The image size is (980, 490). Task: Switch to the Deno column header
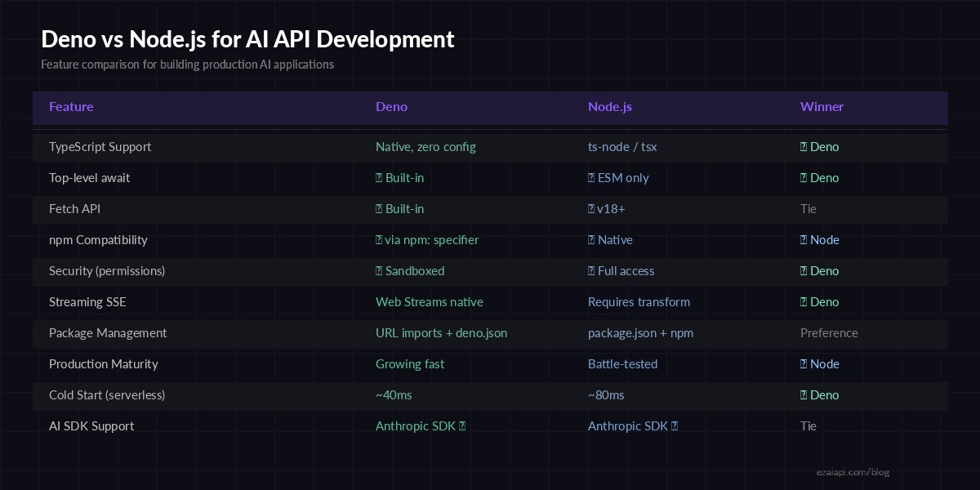coord(391,107)
